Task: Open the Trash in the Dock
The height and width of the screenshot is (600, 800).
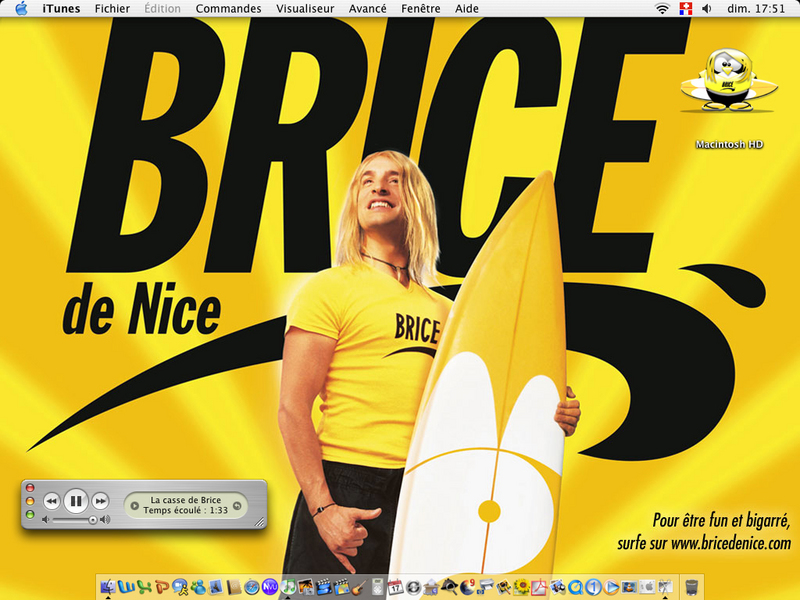Action: tap(691, 587)
